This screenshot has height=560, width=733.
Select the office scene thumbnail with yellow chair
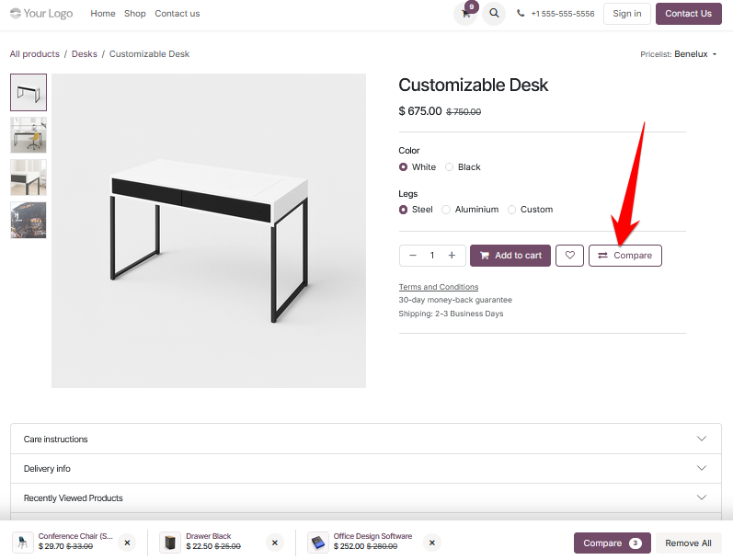(29, 135)
